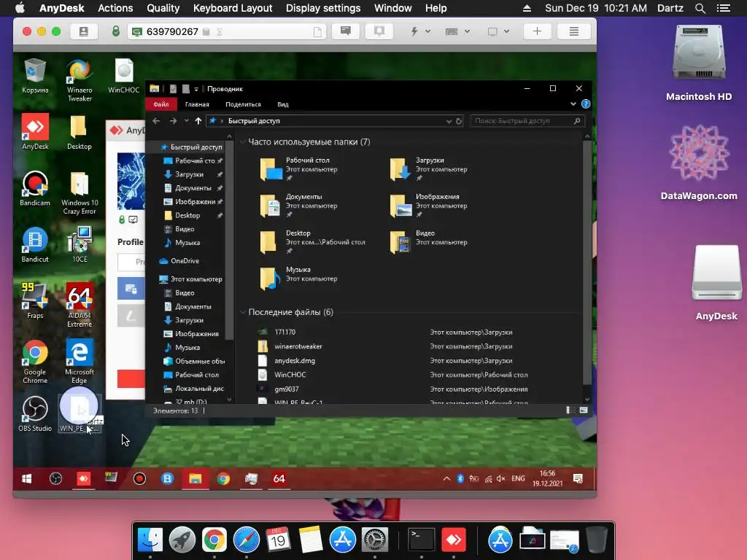Open the display settings dropdown
Screen dimensions: 747x560
pyautogui.click(x=498, y=31)
